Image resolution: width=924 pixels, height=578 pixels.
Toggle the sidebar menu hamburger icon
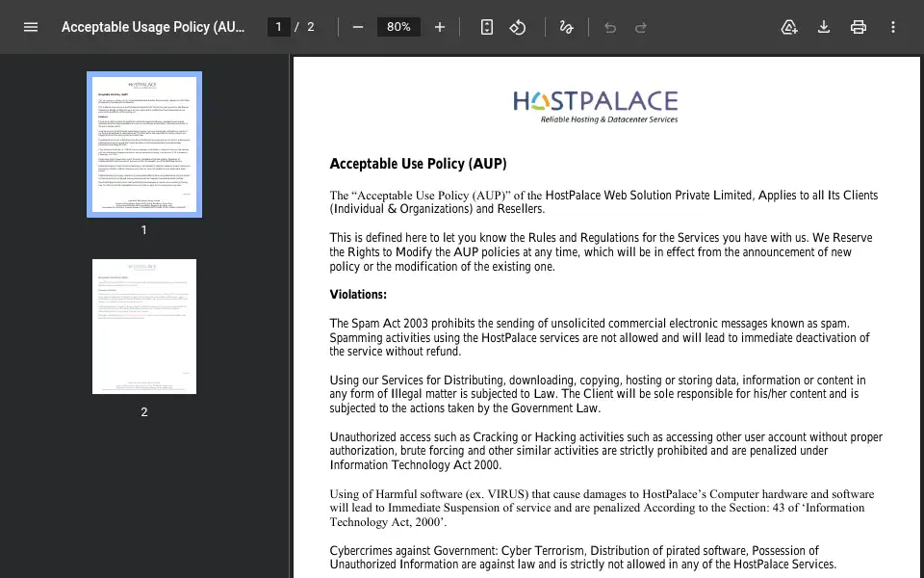(31, 27)
